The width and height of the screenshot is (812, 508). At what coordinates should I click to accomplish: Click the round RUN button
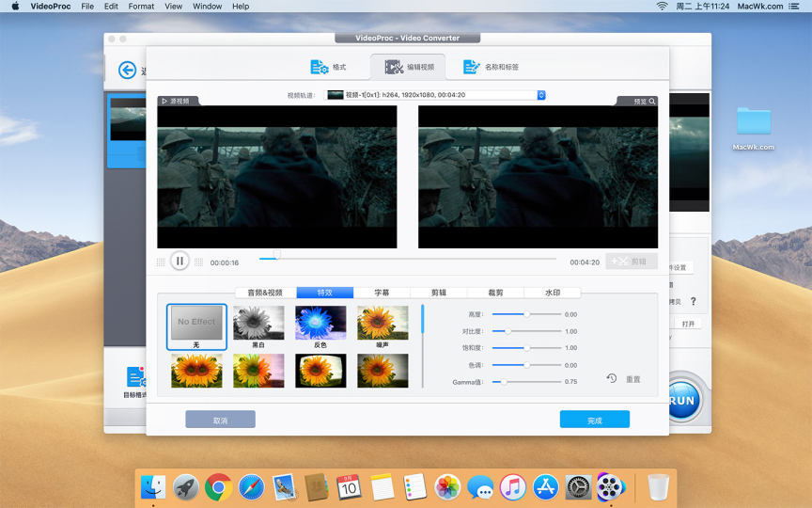coord(684,400)
